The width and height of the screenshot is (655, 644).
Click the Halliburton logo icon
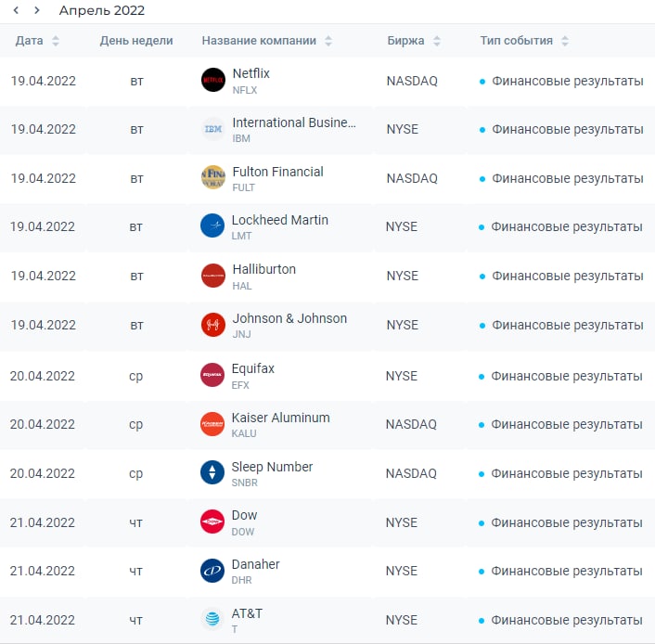point(213,276)
